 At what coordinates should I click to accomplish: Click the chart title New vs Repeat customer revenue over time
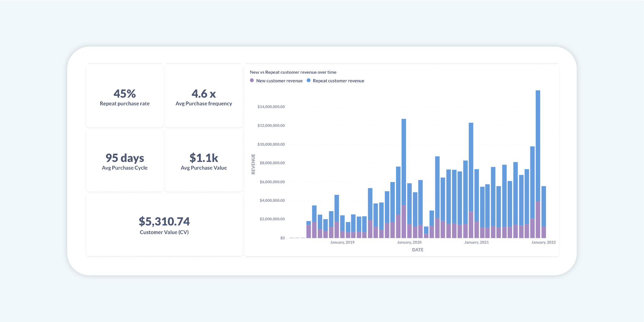(293, 72)
